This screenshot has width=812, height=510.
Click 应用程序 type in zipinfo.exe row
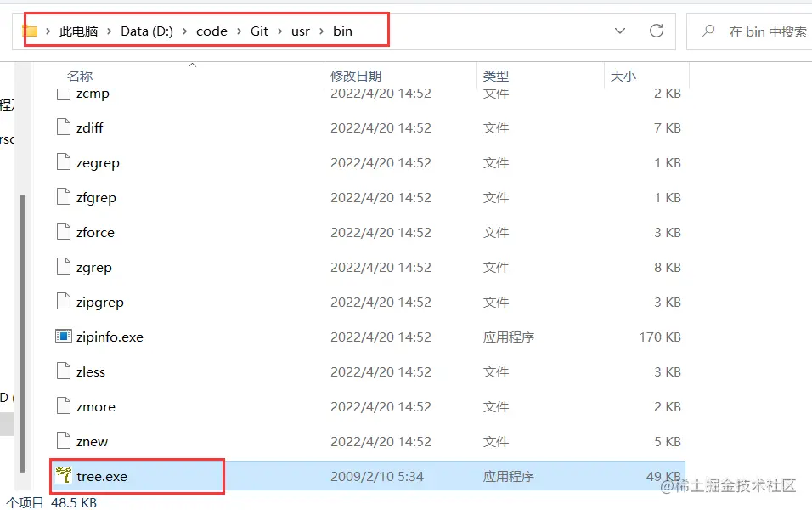[x=509, y=337]
